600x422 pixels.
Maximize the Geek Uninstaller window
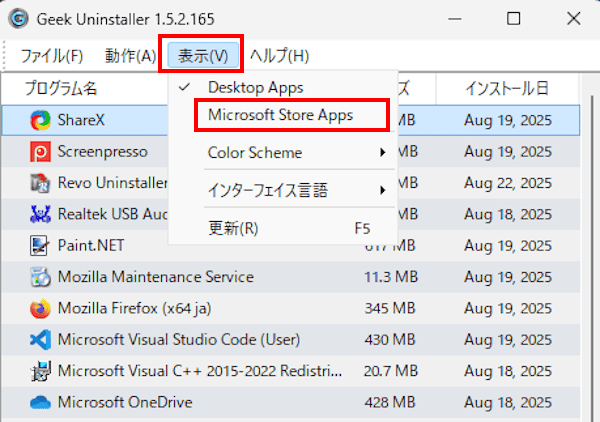[x=513, y=18]
